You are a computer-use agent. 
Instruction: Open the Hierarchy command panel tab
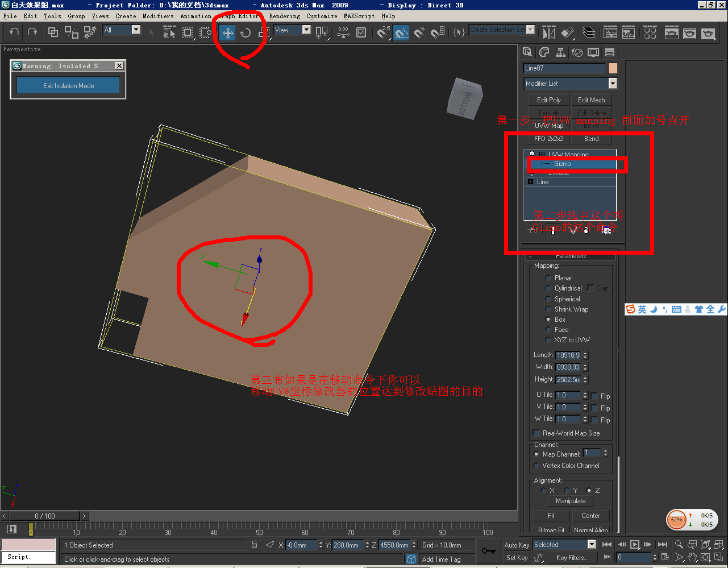pos(560,52)
